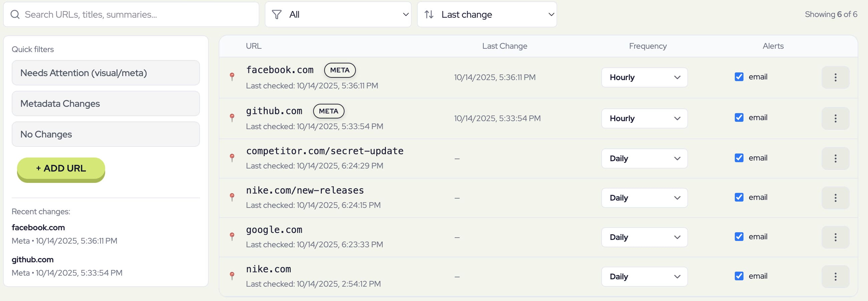
Task: Select the "Needs Attention (visual/meta)" filter
Action: click(105, 73)
